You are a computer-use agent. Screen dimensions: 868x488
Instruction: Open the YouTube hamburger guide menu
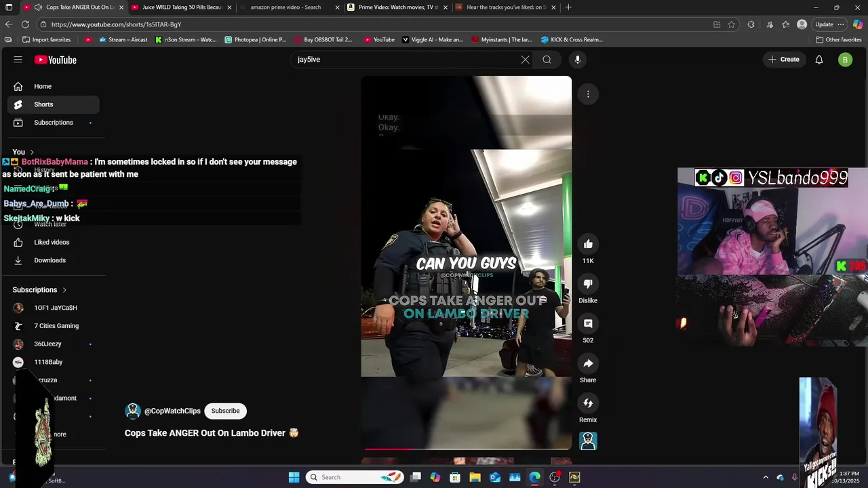18,60
